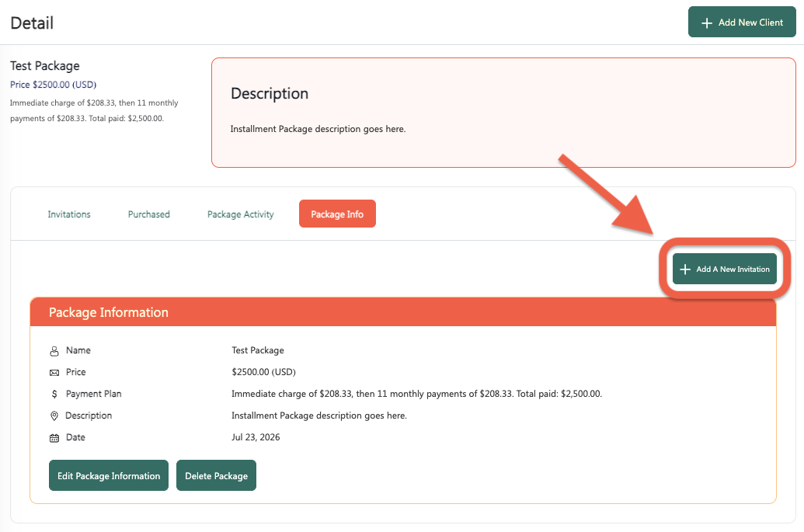Click the Description value in Package Information
Image resolution: width=804 pixels, height=532 pixels.
tap(319, 416)
